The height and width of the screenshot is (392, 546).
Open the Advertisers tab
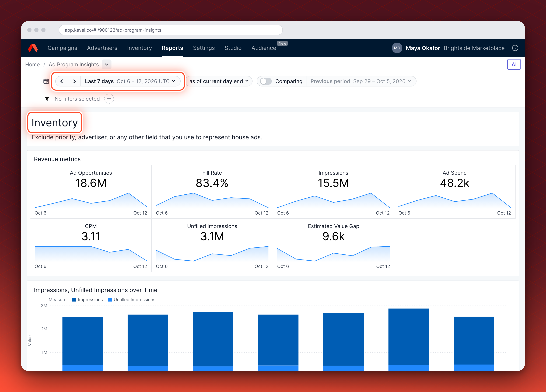pos(102,48)
